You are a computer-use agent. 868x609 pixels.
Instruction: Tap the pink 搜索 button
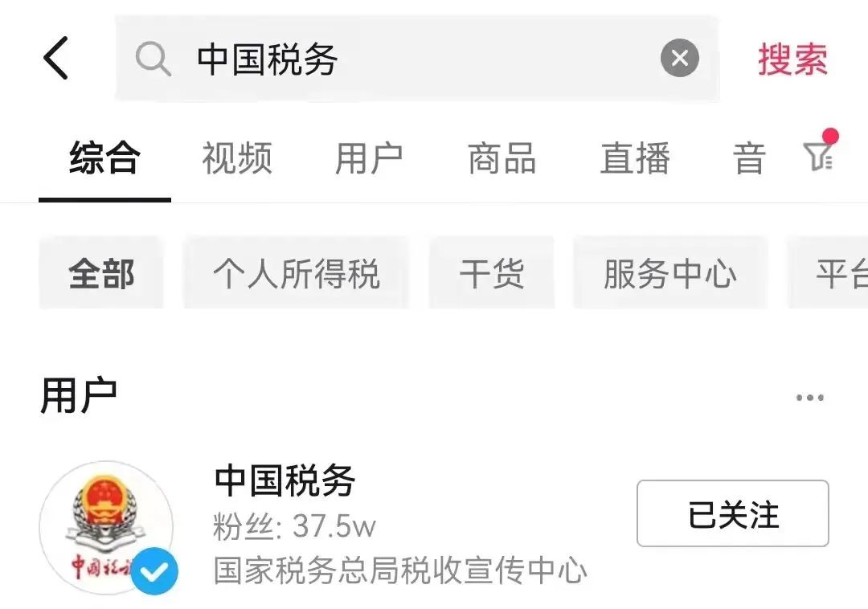tap(792, 59)
